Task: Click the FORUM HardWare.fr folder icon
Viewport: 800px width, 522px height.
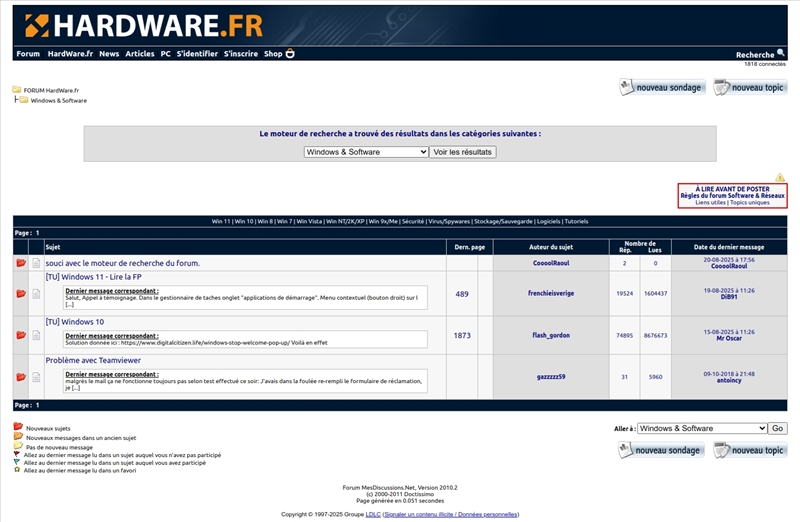Action: (x=17, y=90)
